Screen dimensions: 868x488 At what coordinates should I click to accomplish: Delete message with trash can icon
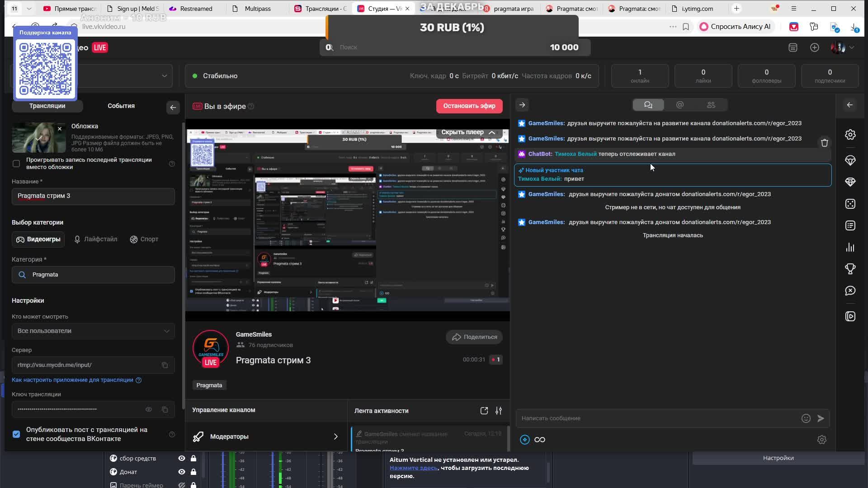[825, 143]
